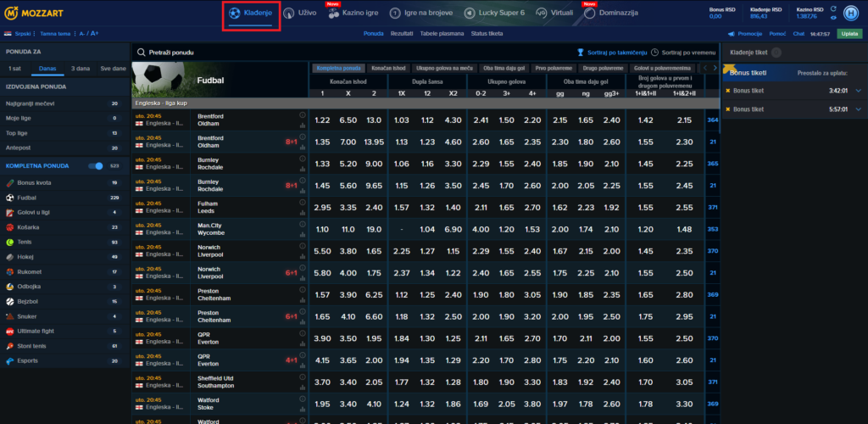This screenshot has width=868, height=424.
Task: Show next market tabs with right arrow
Action: [715, 68]
